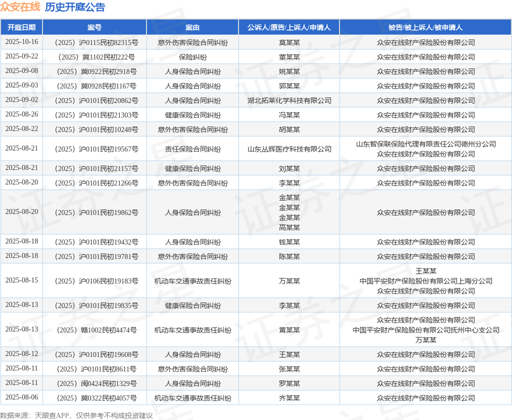512x420 pixels.
Task: Click the 保险纠纷 case cause
Action: click(x=192, y=57)
